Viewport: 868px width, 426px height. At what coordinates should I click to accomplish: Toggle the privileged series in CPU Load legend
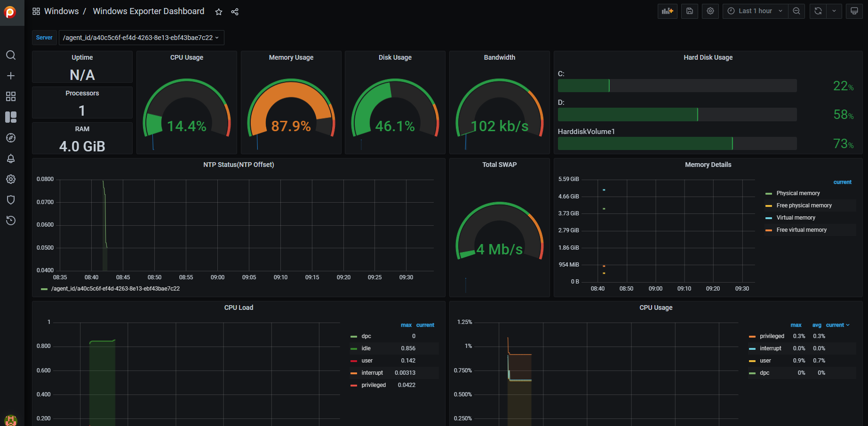374,385
